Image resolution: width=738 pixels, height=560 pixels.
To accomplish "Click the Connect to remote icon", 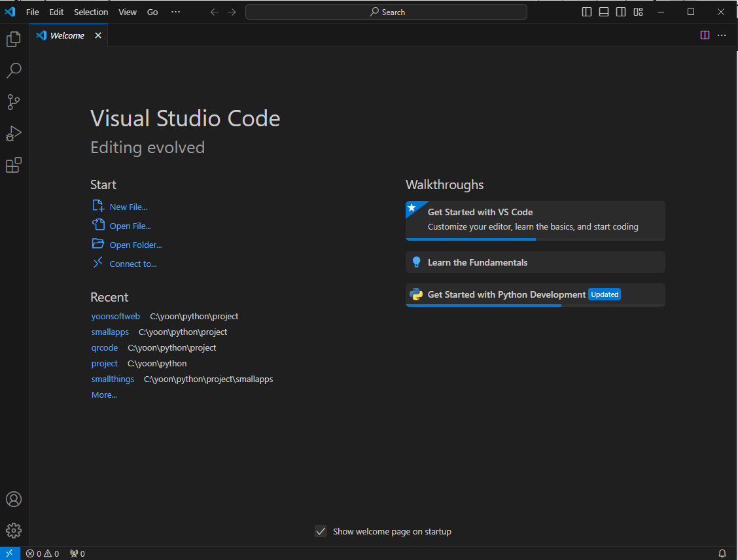I will (98, 262).
